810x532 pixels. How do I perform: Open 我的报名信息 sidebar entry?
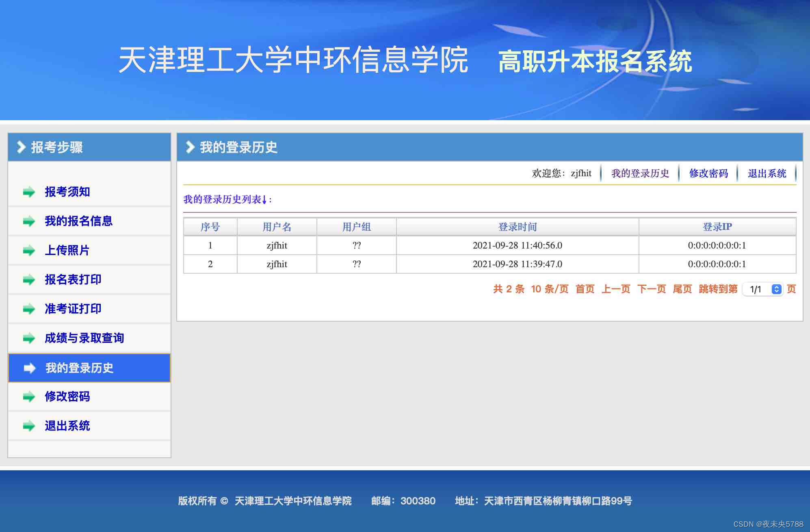(79, 221)
